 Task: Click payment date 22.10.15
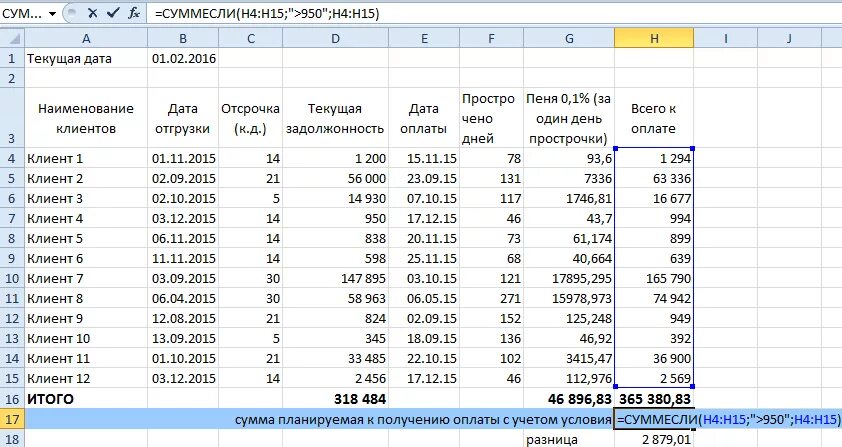click(x=424, y=358)
